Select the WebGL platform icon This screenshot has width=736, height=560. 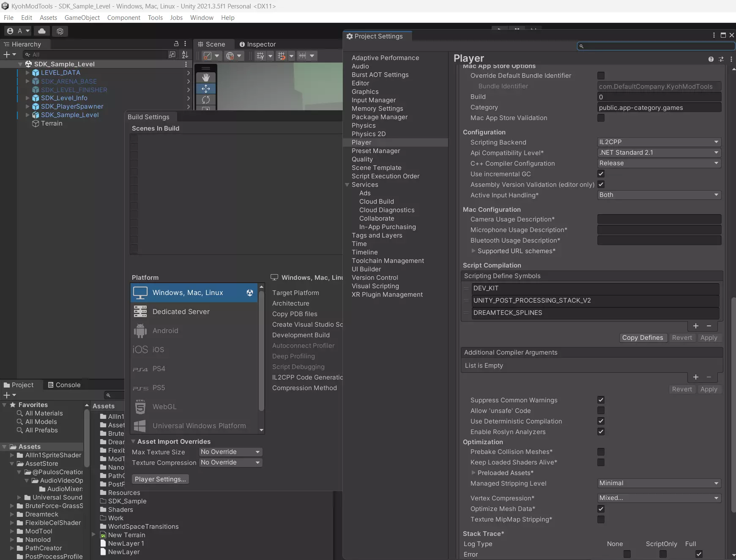[x=140, y=407]
